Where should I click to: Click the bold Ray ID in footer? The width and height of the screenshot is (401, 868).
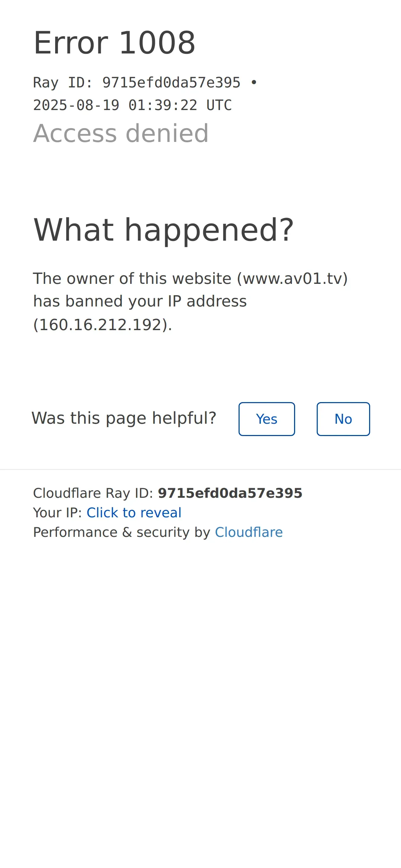coord(230,493)
